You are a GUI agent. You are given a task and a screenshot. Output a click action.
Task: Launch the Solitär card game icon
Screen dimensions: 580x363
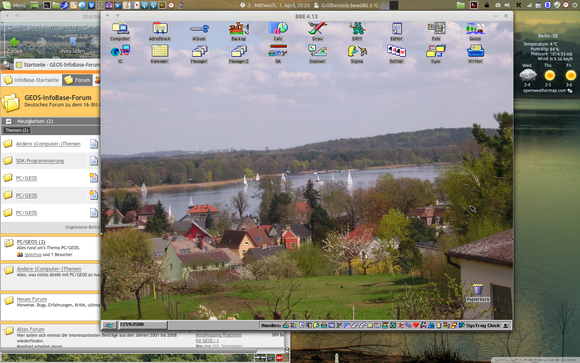396,54
